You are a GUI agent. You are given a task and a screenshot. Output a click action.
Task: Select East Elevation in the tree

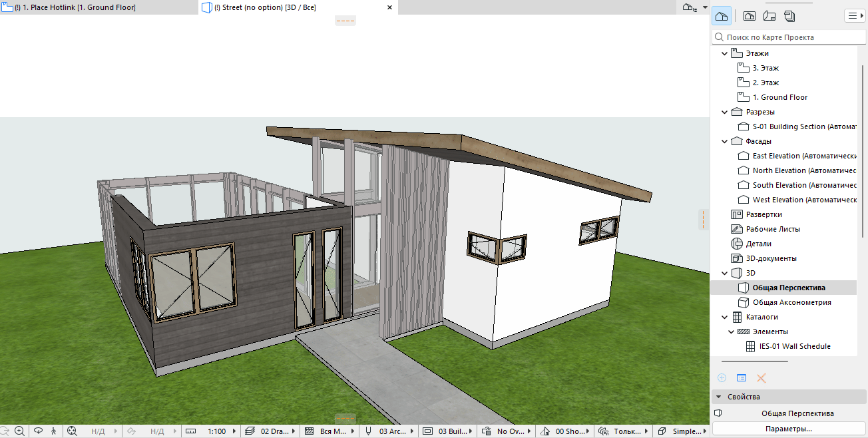click(804, 156)
